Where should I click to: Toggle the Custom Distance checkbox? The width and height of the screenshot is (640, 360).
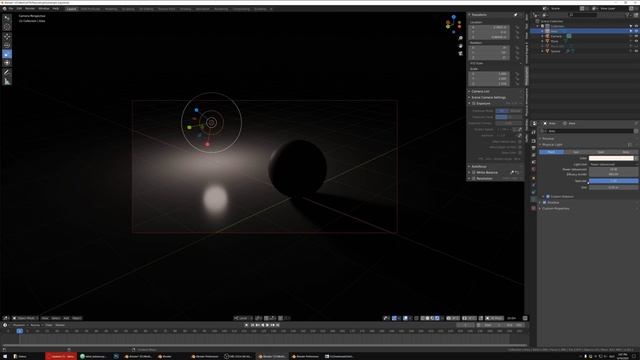[548, 197]
